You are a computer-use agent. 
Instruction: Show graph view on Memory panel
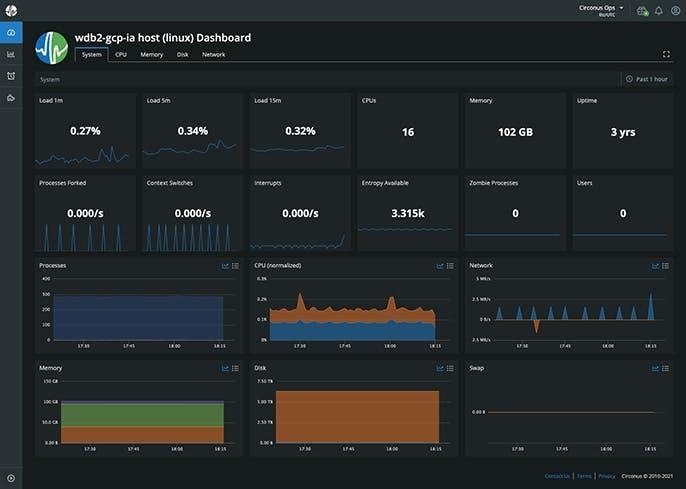point(225,368)
